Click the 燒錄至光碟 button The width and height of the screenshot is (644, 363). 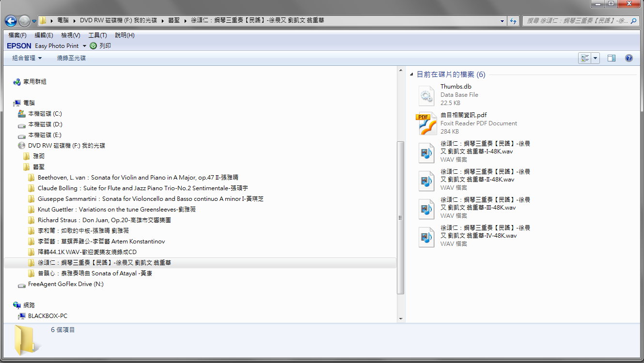tap(71, 58)
